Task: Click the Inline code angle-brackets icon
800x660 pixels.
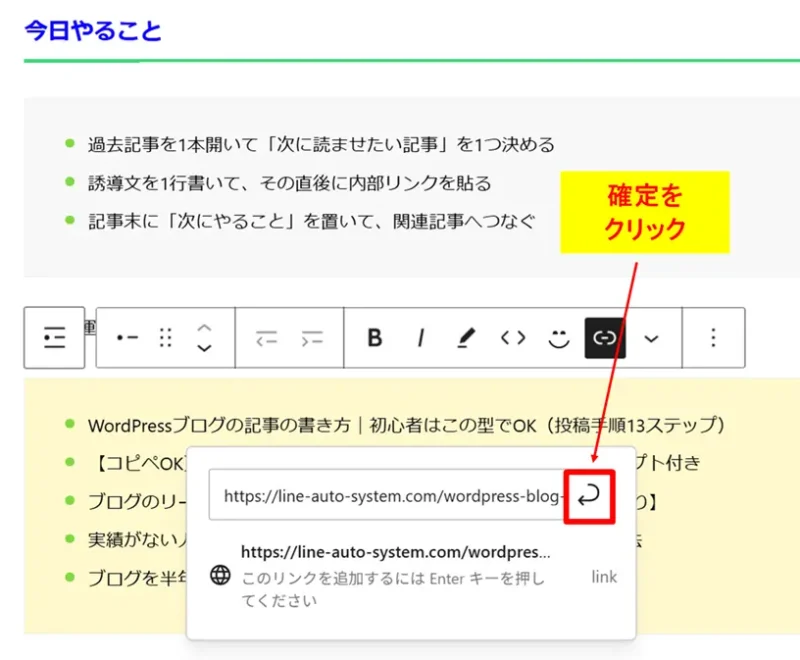Action: [512, 338]
